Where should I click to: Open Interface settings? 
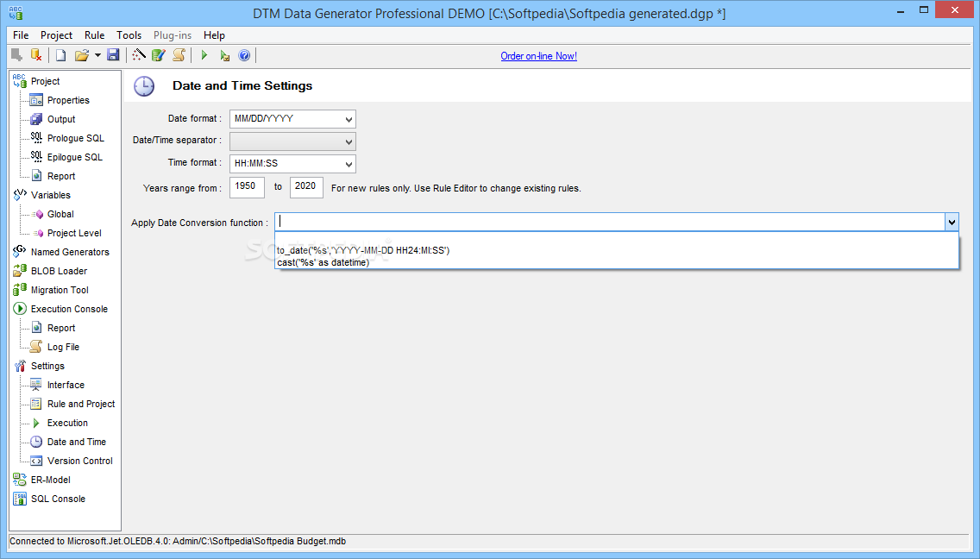click(x=66, y=385)
